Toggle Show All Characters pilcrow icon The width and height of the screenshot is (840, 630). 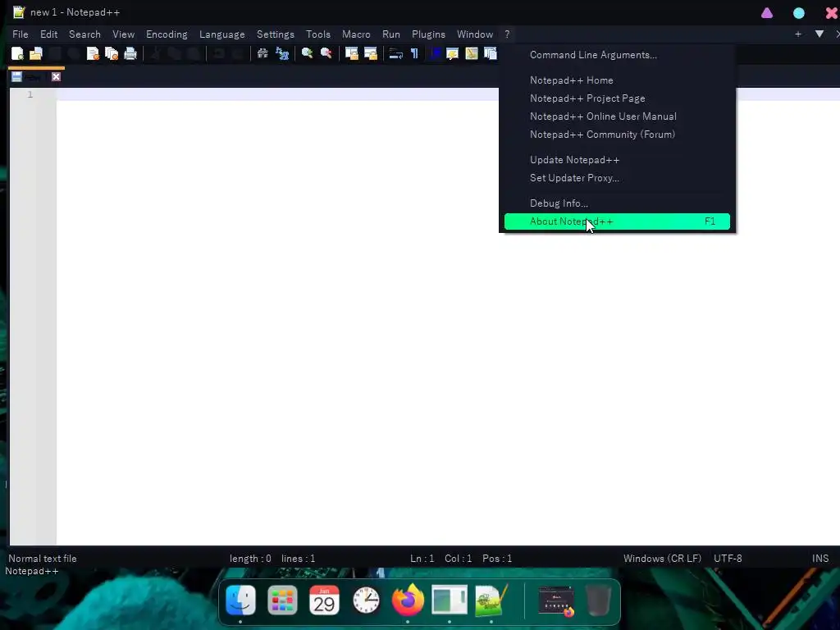[414, 53]
